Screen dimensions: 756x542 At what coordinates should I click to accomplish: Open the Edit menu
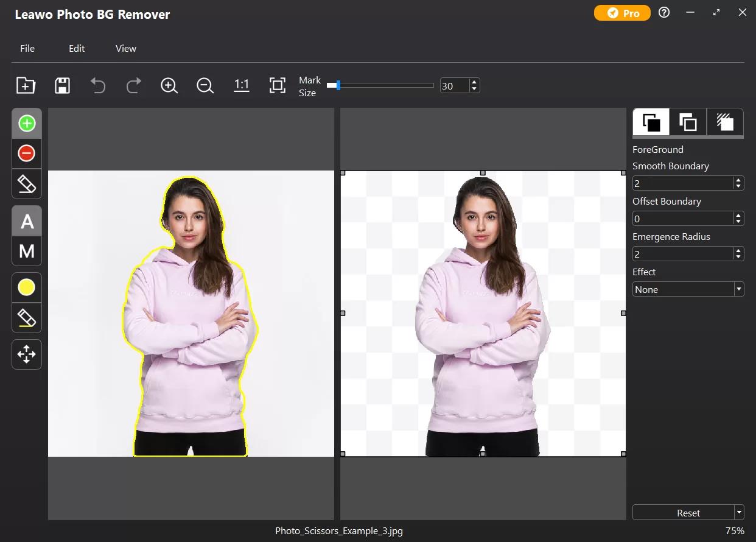coord(77,49)
